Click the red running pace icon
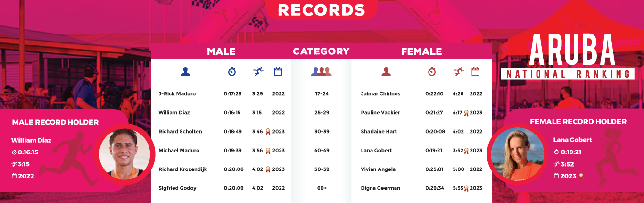 pos(458,71)
